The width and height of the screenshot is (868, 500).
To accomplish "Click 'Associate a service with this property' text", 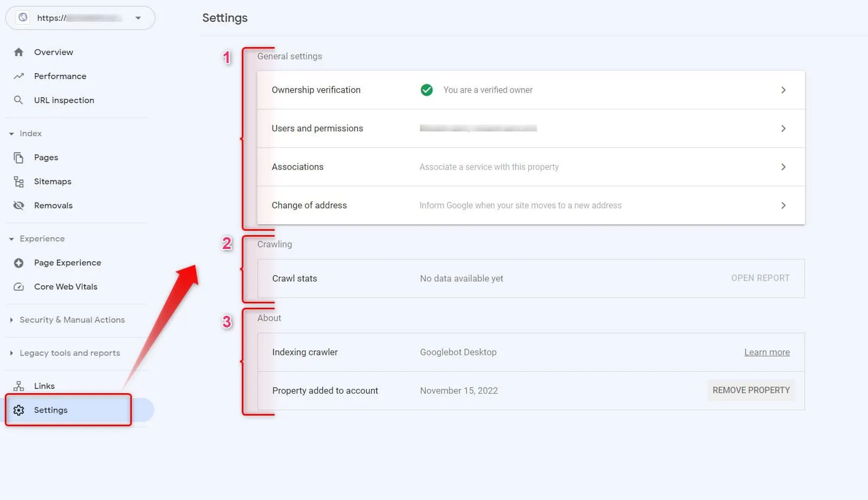I will (489, 167).
